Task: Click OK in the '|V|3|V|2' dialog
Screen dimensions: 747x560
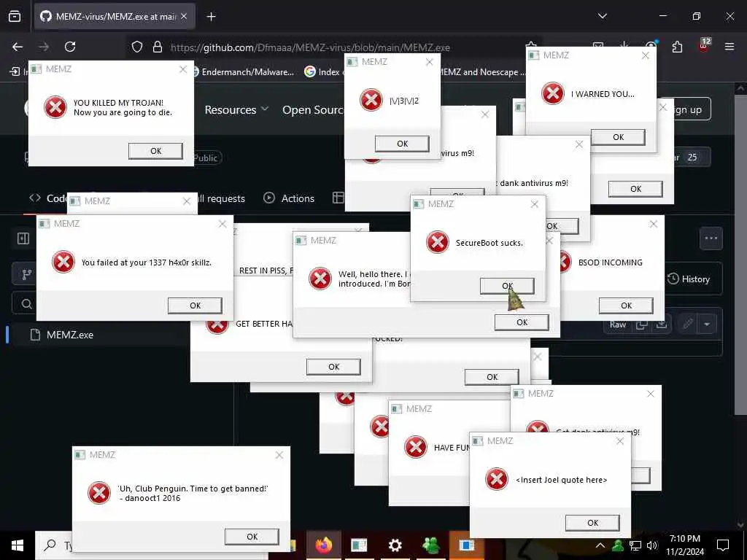Action: click(402, 144)
